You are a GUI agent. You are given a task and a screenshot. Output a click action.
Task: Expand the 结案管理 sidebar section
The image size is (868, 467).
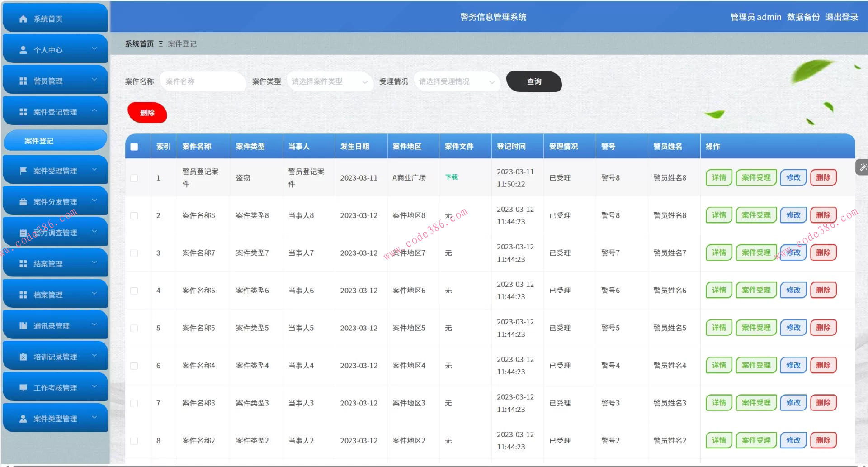coord(54,263)
